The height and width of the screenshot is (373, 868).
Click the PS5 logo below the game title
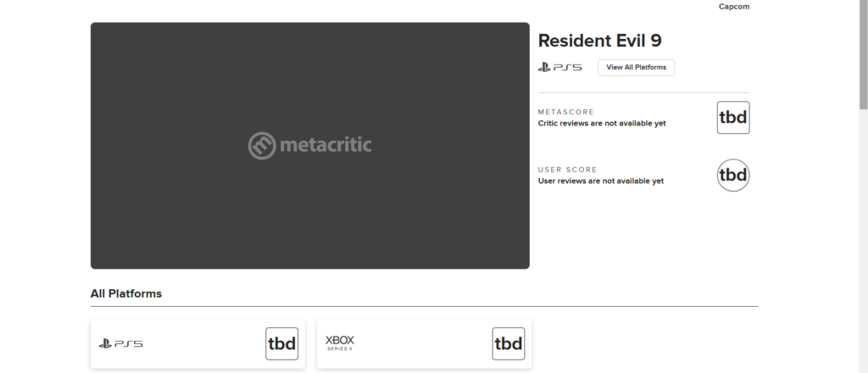click(559, 67)
